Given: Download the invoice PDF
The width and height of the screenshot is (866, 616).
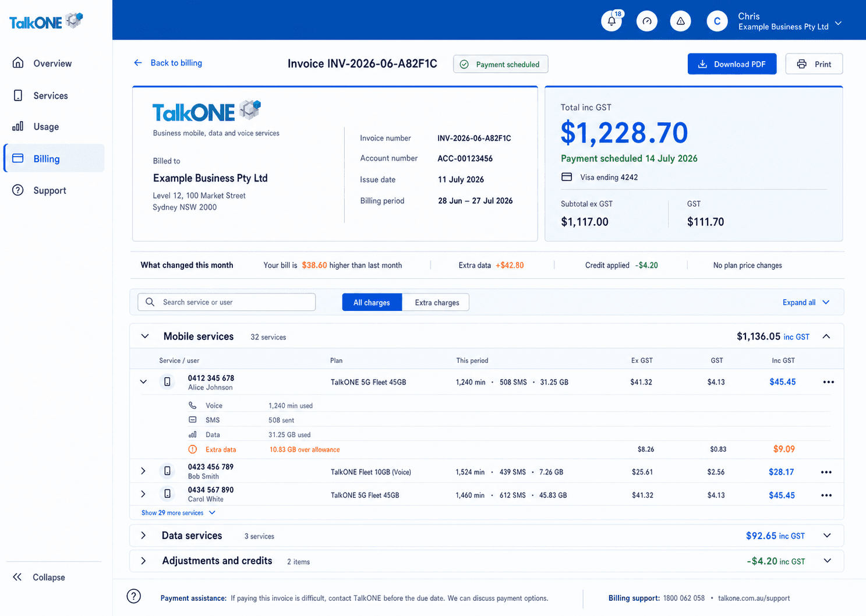Looking at the screenshot, I should click(x=732, y=64).
